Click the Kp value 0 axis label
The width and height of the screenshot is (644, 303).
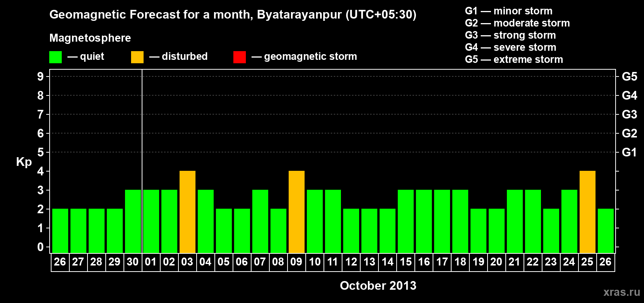41,247
